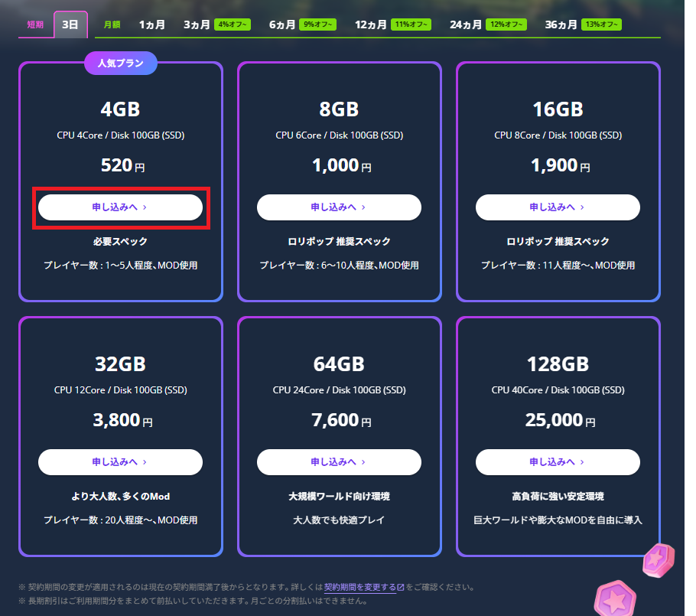Click the 64GB plan heading
The height and width of the screenshot is (616, 696).
pyautogui.click(x=339, y=364)
